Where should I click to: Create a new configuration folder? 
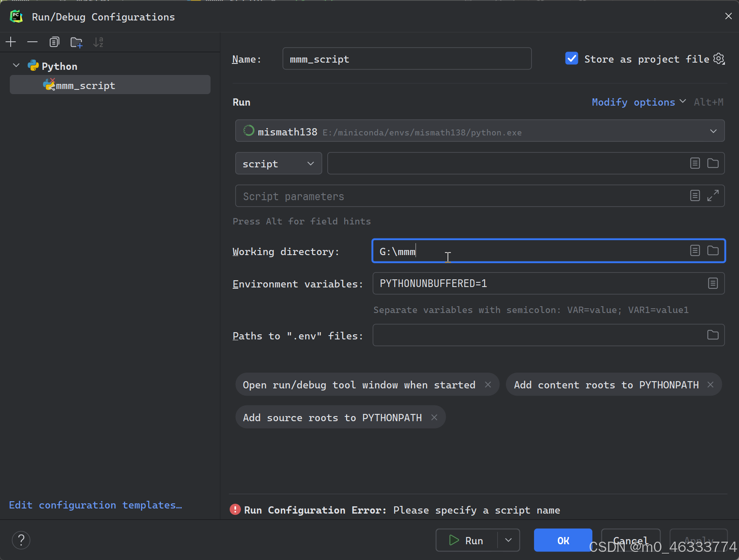tap(76, 42)
